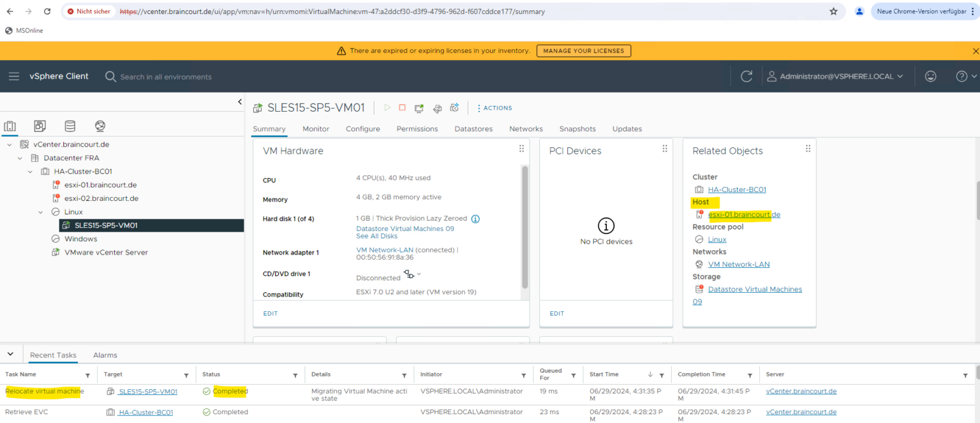Launch the VM remote console icon
The height and width of the screenshot is (423, 980).
(x=420, y=108)
